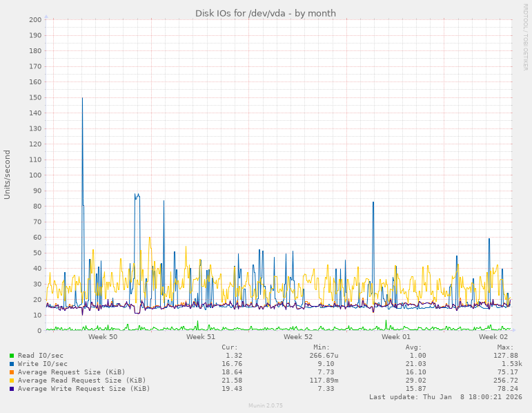The width and height of the screenshot is (532, 413).
Task: Click the 'Avg:' column header
Action: 413,347
